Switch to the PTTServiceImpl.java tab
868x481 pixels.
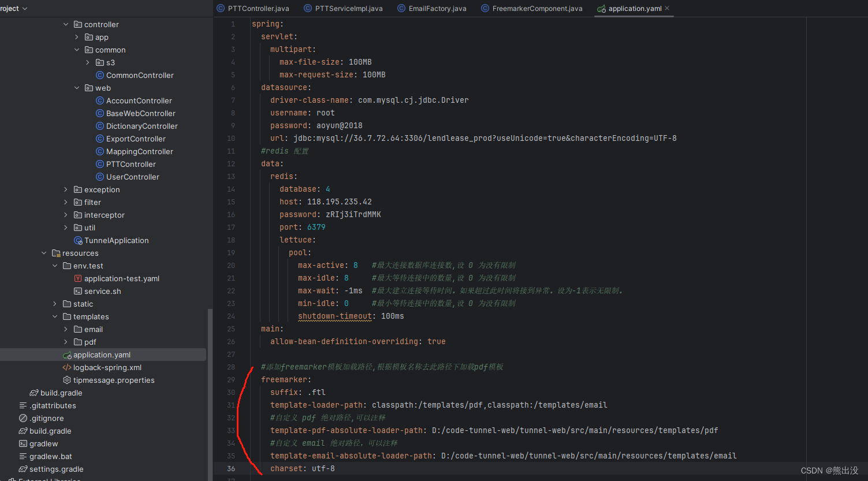coord(343,9)
